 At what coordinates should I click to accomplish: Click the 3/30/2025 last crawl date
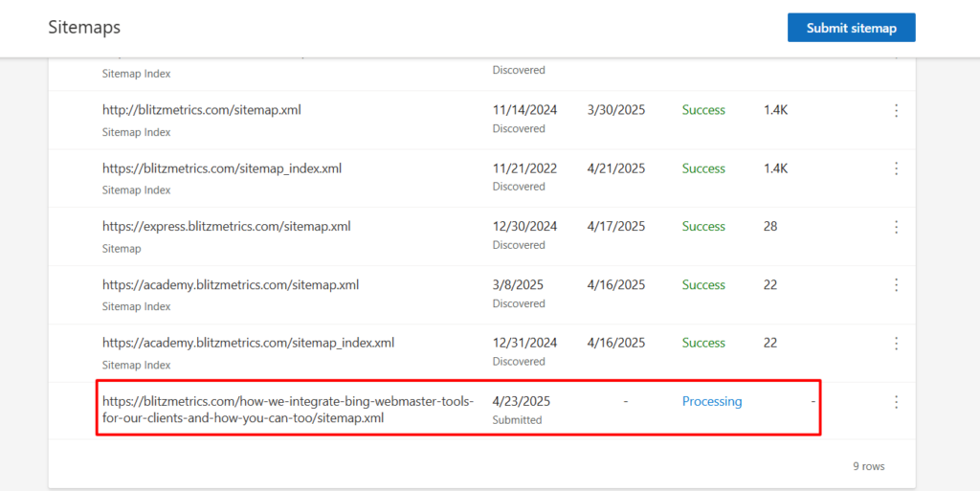616,110
